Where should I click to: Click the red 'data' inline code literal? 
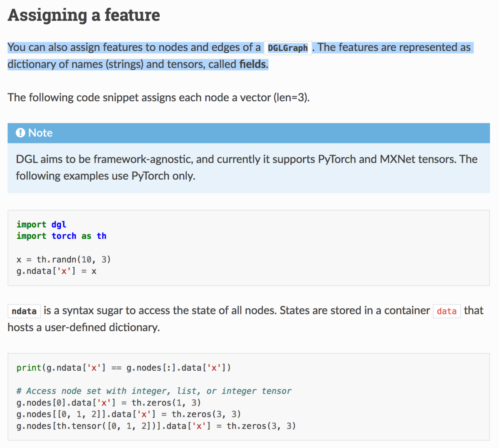447,311
